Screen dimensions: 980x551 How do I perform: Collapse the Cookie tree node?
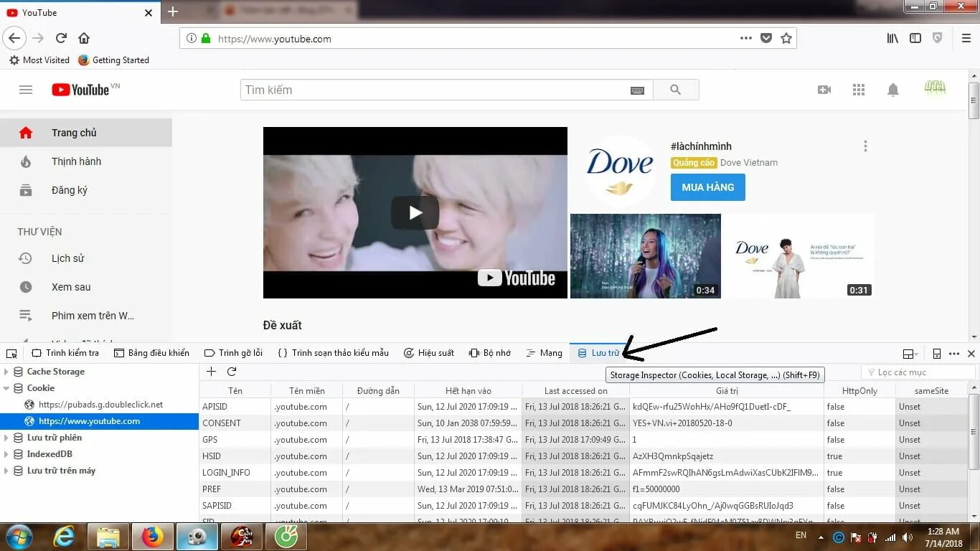click(x=6, y=388)
